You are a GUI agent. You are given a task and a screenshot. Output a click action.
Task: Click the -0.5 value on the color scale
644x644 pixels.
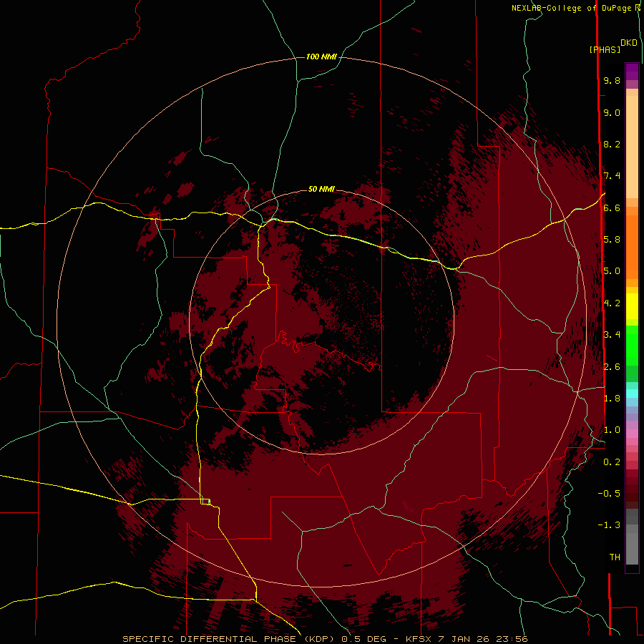point(609,493)
